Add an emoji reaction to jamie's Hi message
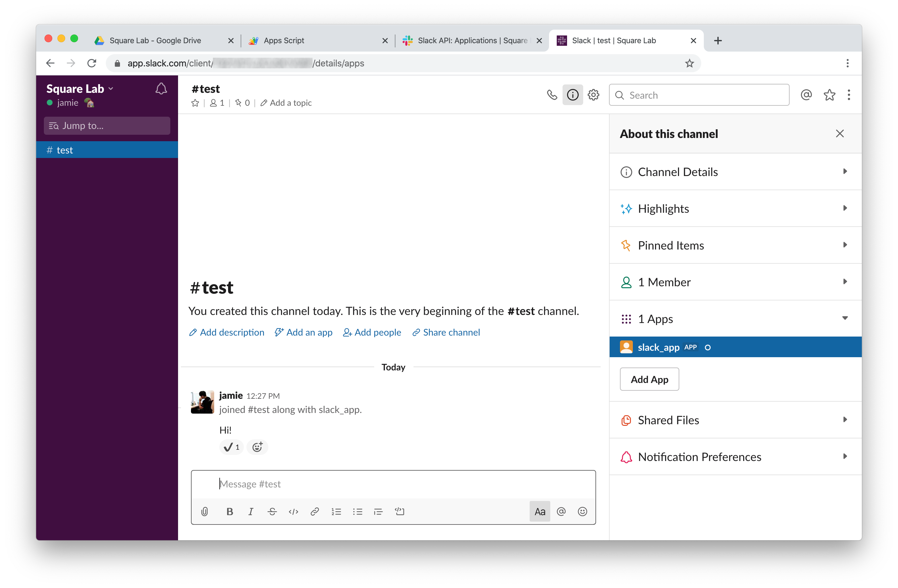 257,447
